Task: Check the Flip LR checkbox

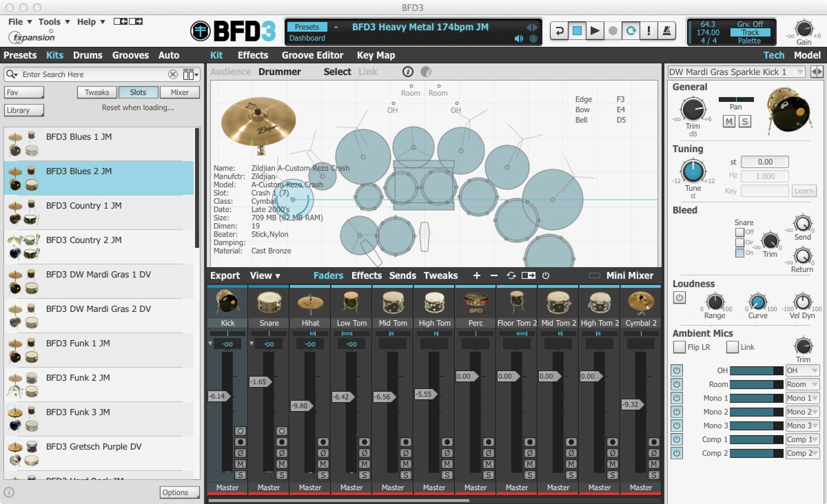Action: point(680,347)
